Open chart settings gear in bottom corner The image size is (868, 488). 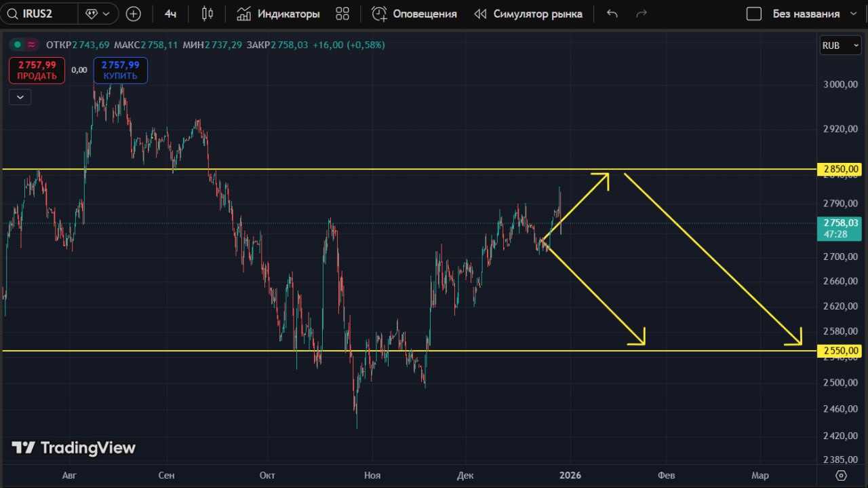(842, 475)
